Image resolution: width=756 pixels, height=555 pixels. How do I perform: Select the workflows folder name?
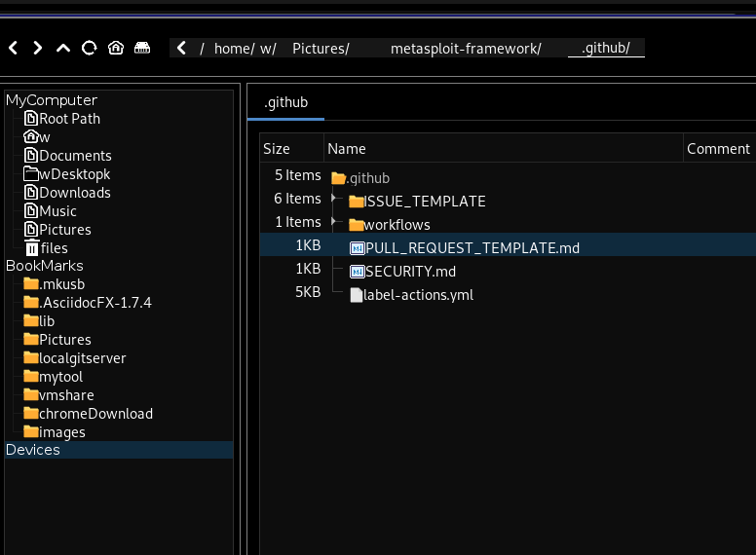click(397, 225)
